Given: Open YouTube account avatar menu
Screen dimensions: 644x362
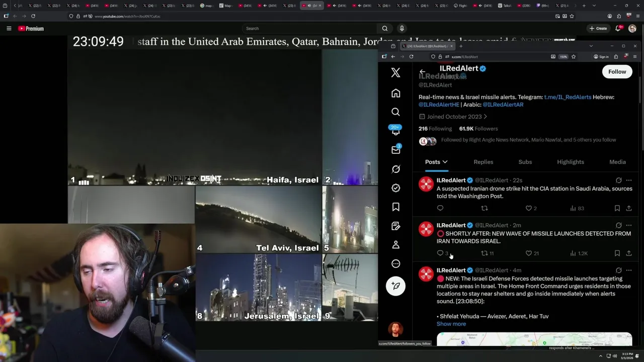Looking at the screenshot, I should tap(632, 29).
